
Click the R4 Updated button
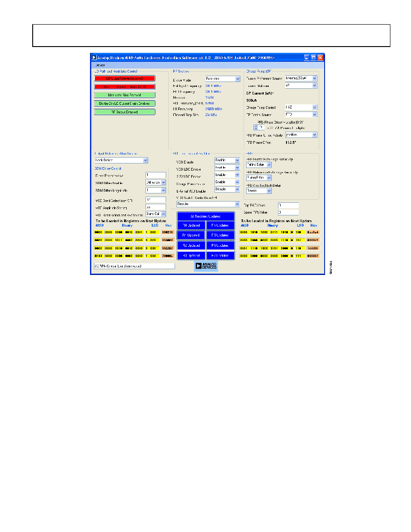(220, 225)
